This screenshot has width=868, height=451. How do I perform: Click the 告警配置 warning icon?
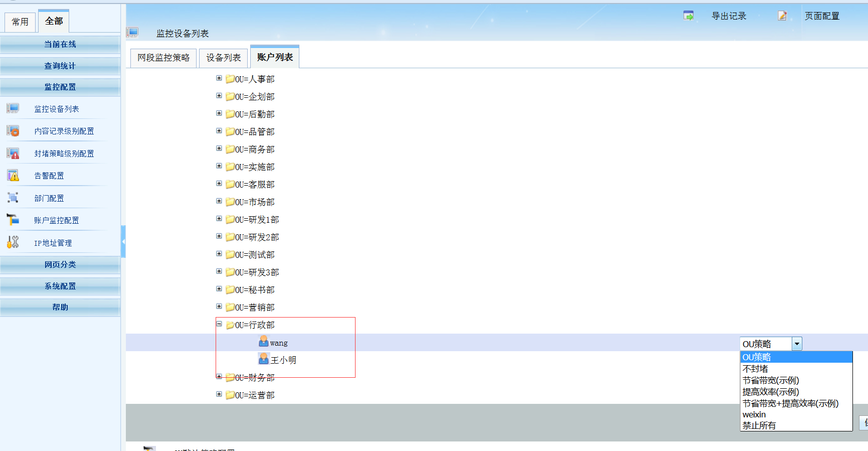[x=13, y=176]
